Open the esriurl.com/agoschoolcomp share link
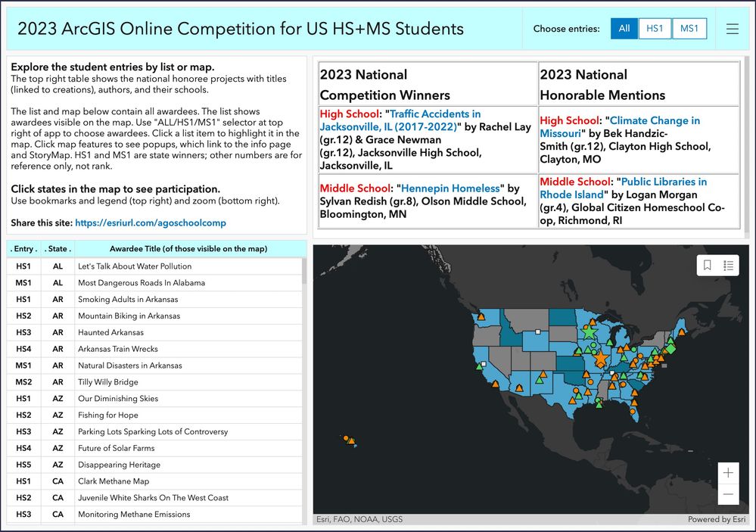The width and height of the screenshot is (756, 532). point(151,222)
